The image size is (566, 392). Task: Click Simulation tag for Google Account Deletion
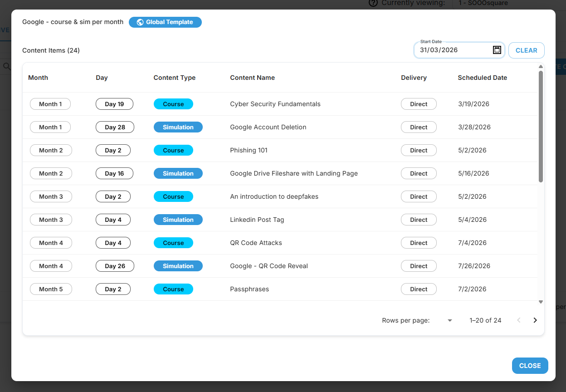tap(178, 127)
